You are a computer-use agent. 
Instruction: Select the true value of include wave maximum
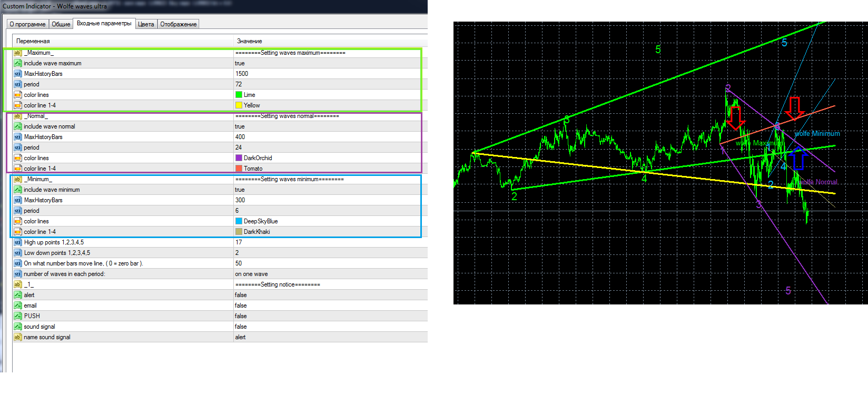[x=240, y=63]
